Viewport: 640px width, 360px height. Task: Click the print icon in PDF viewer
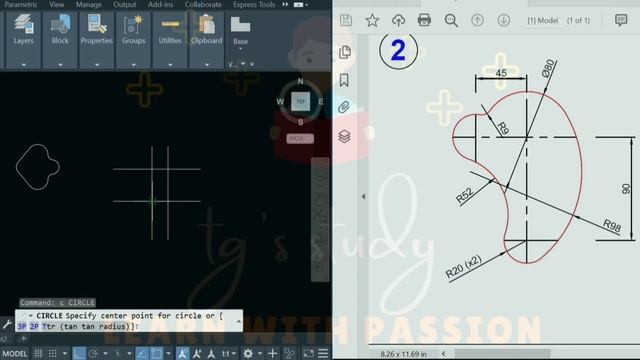pyautogui.click(x=424, y=20)
